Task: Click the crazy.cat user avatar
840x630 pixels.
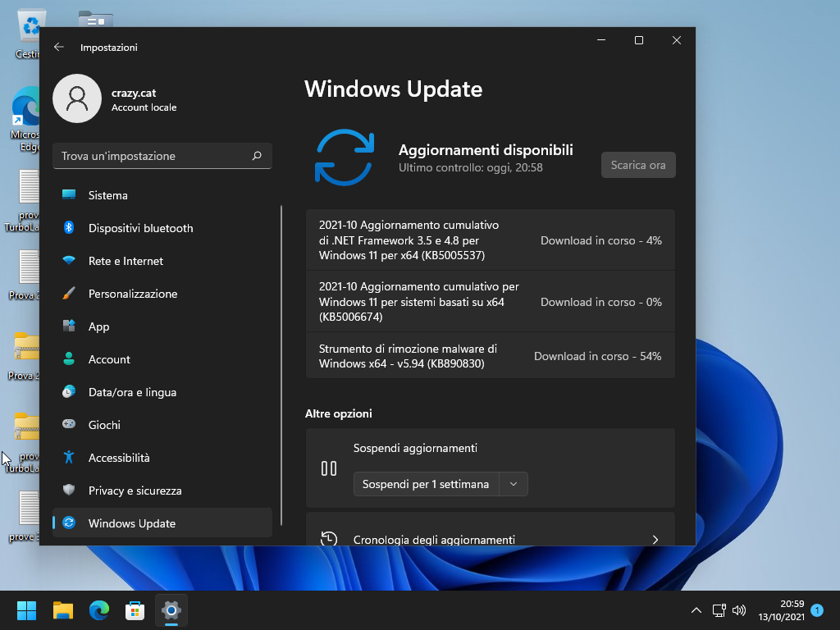Action: click(x=77, y=98)
